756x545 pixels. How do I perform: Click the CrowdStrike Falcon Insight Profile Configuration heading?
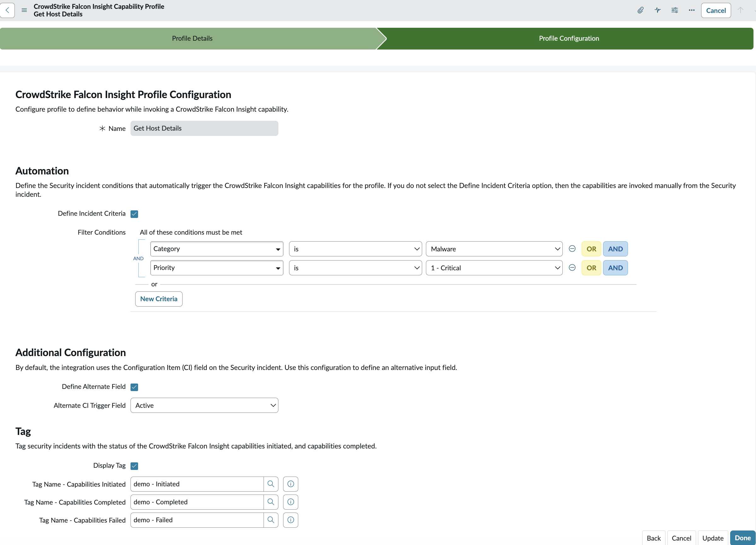(x=123, y=94)
